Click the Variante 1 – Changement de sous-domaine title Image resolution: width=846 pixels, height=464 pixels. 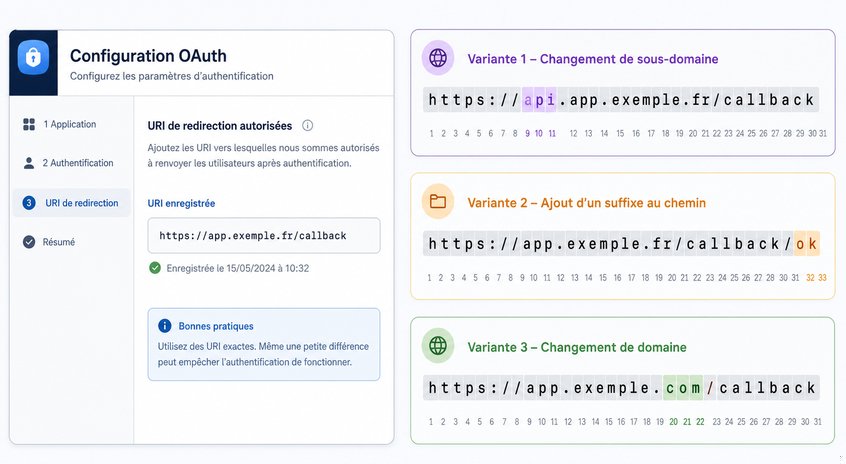point(593,59)
